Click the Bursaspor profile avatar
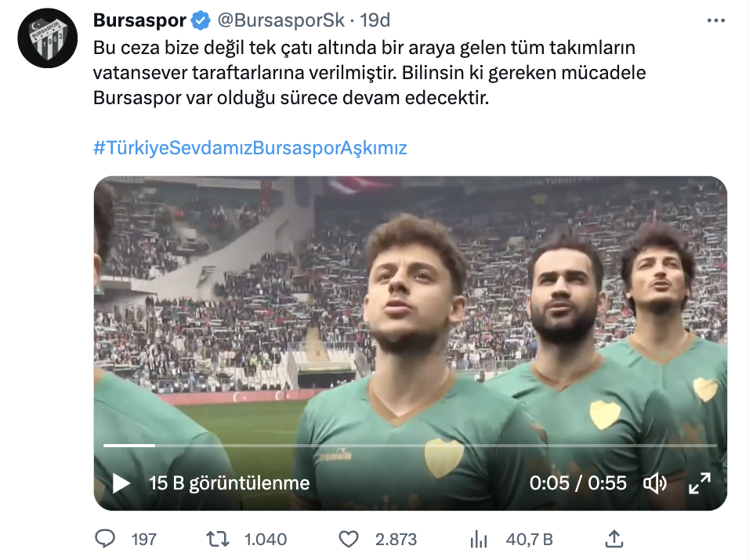The image size is (753, 560). pos(48,38)
